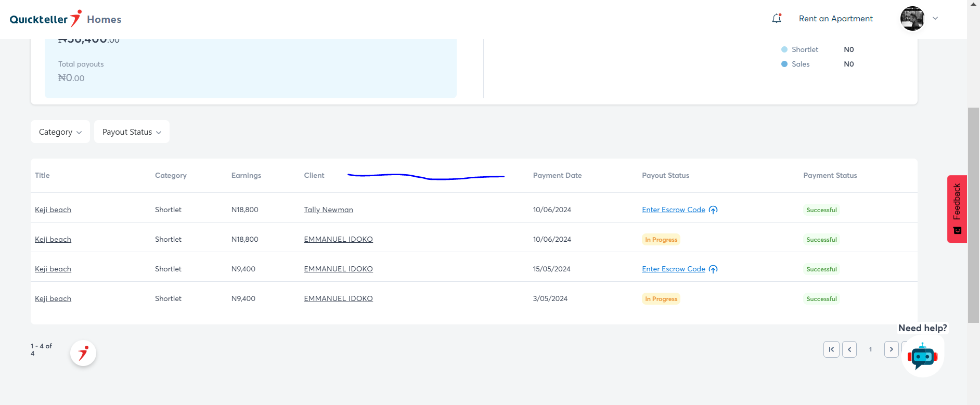
Task: Click the page scrollbar thumb
Action: pos(973,215)
